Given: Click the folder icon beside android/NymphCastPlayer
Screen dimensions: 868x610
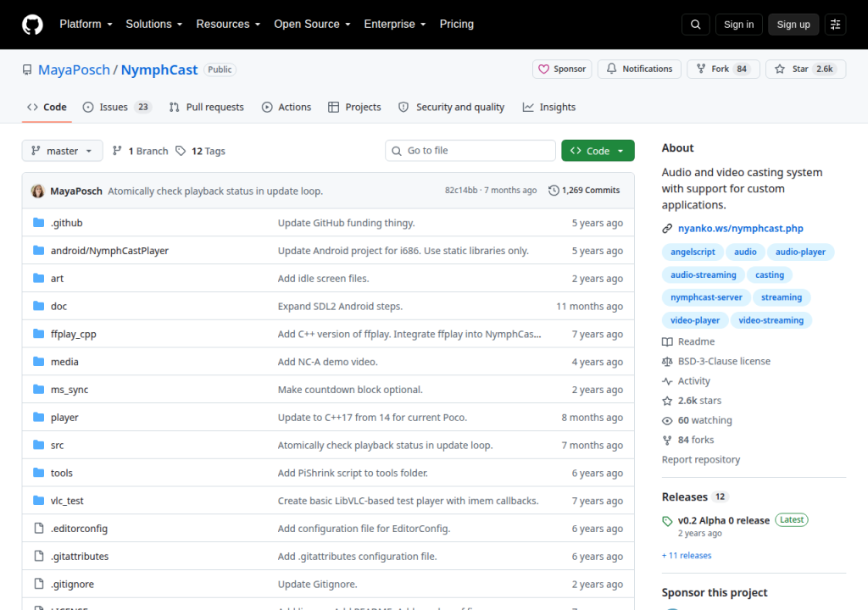Looking at the screenshot, I should coord(38,250).
